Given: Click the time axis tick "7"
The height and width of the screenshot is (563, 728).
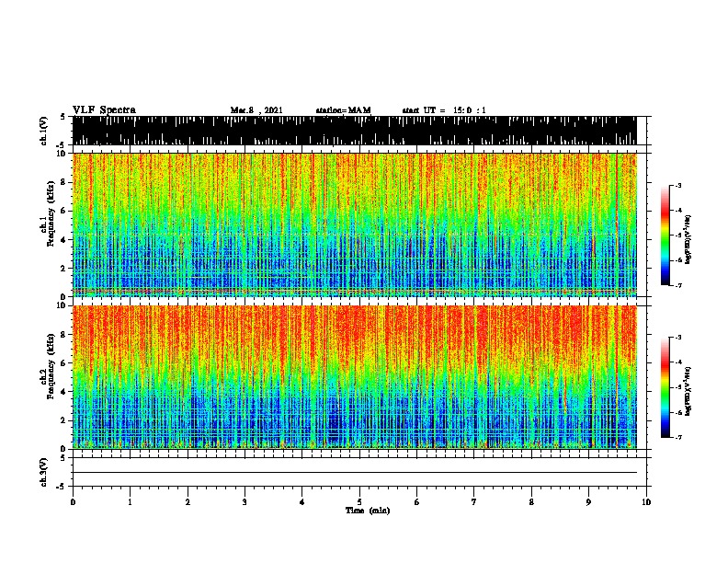Looking at the screenshot, I should point(474,502).
